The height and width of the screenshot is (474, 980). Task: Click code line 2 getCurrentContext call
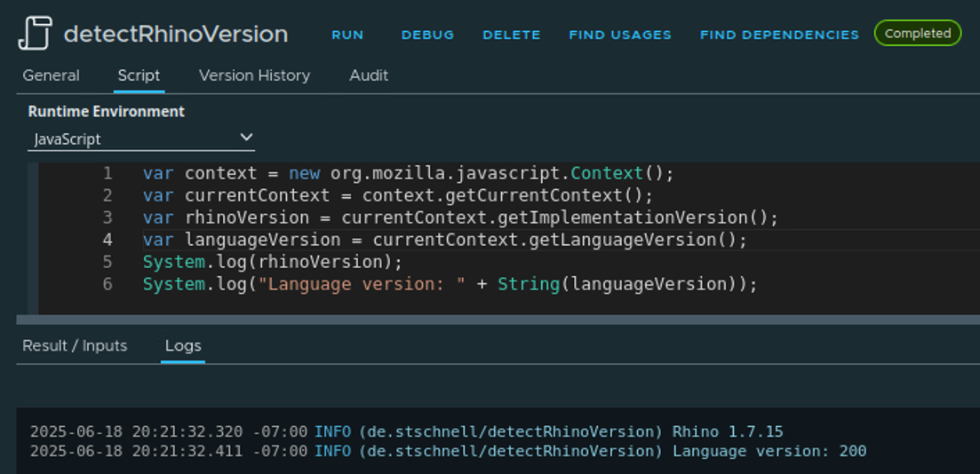(507, 195)
